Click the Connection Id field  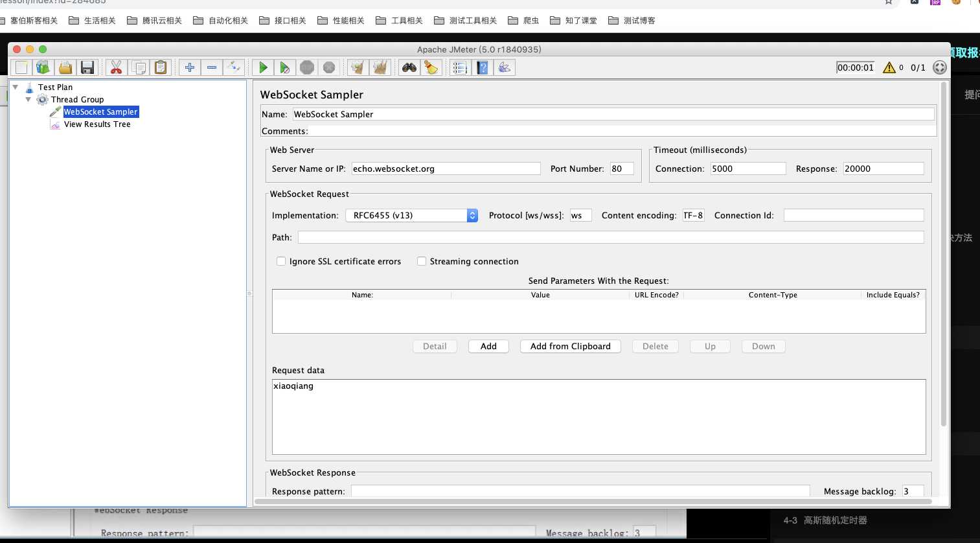(854, 215)
